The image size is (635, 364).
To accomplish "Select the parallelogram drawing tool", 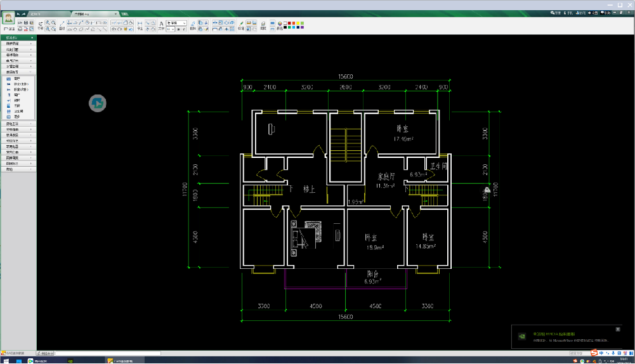I will 81,29.
